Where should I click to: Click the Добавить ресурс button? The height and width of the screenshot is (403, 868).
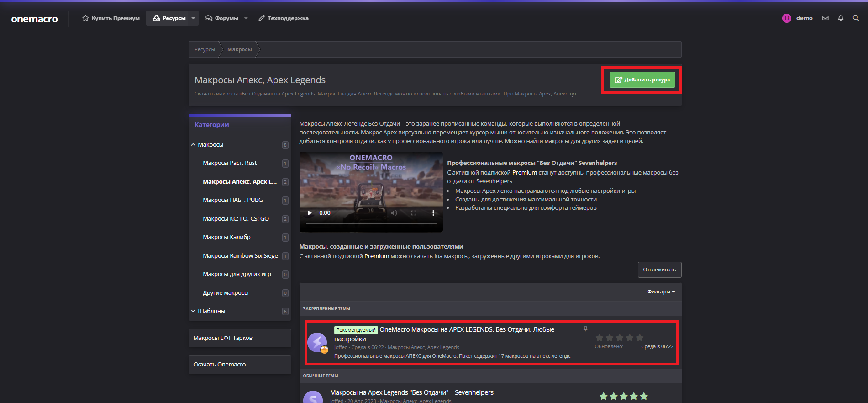642,80
